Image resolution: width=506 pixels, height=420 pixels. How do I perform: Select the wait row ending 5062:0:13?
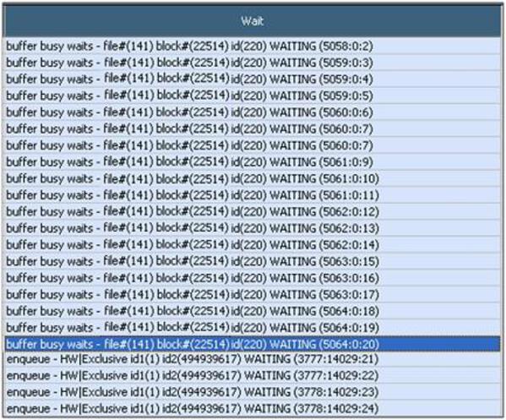point(252,228)
